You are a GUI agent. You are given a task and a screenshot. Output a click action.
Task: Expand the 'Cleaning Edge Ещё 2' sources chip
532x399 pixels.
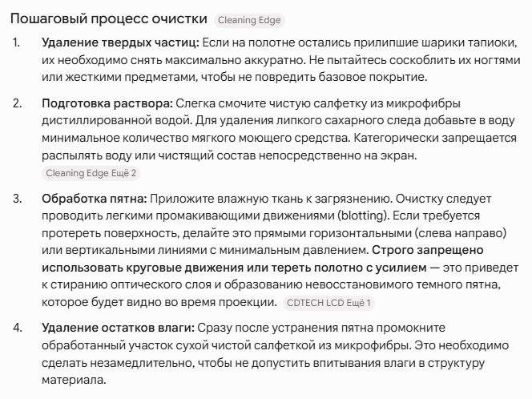point(91,173)
